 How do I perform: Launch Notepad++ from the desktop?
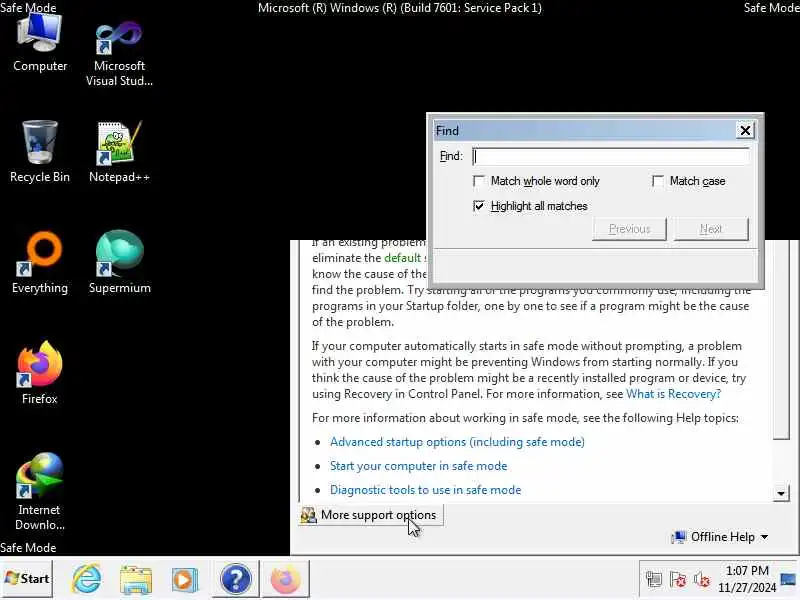pos(119,152)
